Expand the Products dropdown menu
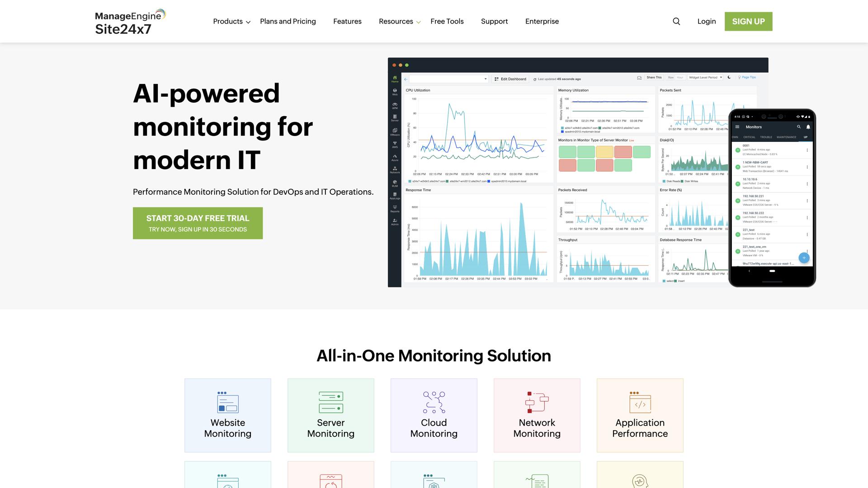 [231, 22]
